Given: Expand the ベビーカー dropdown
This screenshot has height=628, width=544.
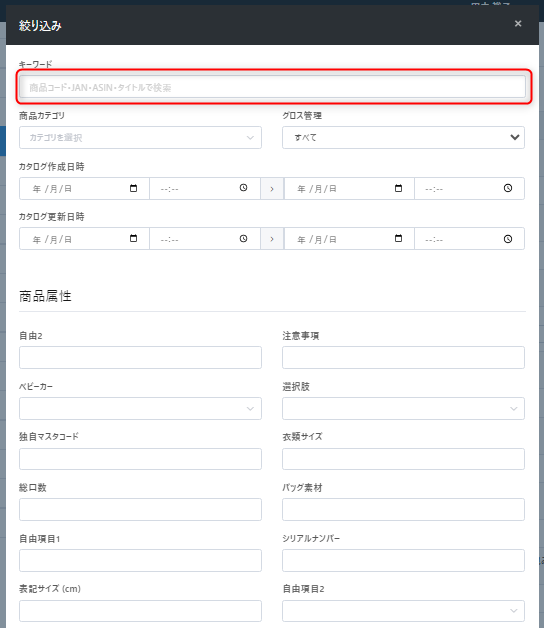Looking at the screenshot, I should point(140,409).
